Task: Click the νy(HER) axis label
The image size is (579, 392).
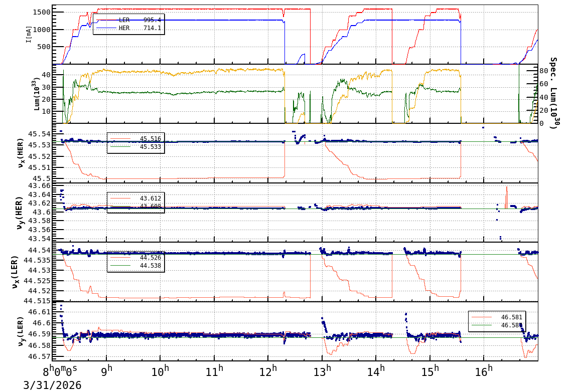Action: click(x=19, y=213)
